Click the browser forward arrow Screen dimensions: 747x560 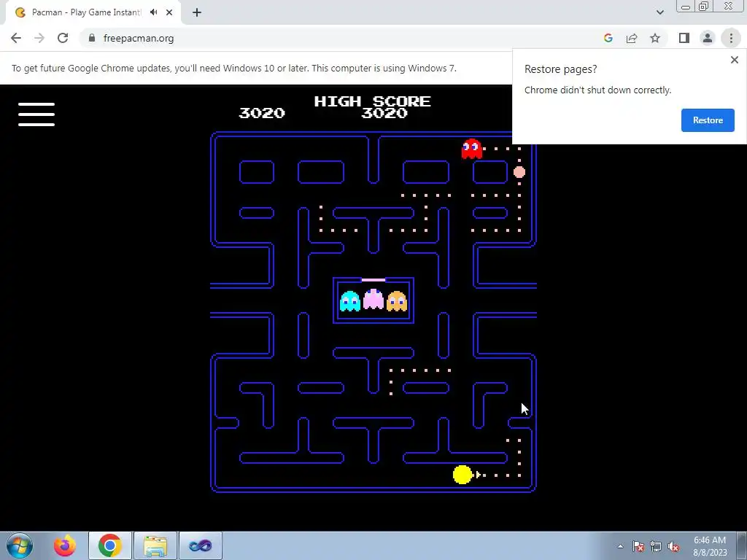tap(39, 38)
